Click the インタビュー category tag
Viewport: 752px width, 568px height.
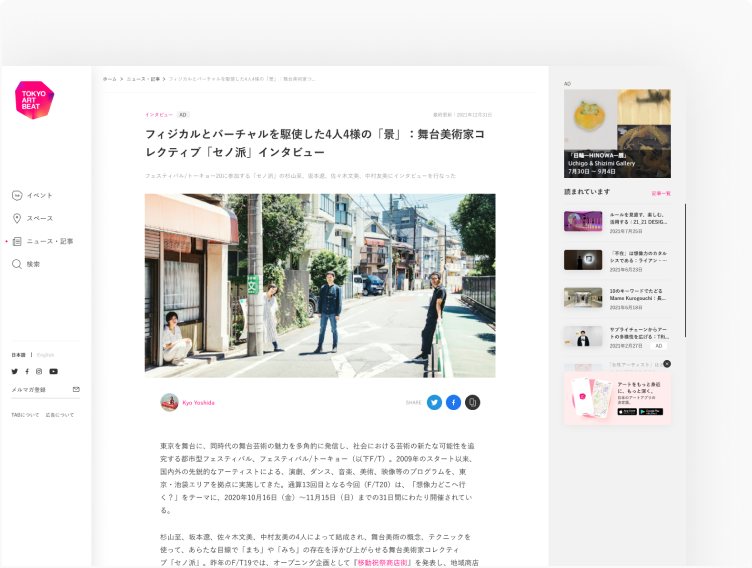(158, 115)
